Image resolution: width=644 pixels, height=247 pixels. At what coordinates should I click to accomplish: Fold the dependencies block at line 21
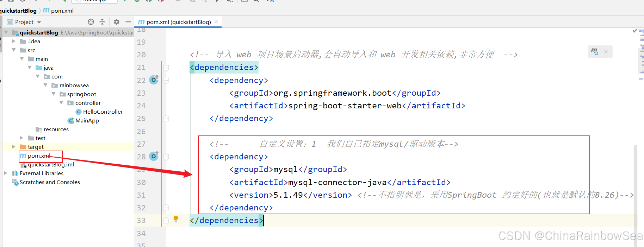click(166, 68)
